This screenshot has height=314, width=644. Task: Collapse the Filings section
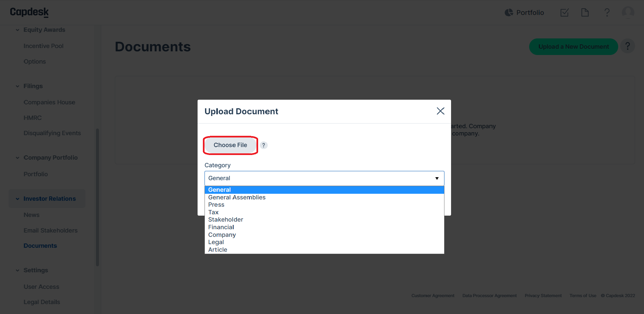[18, 86]
